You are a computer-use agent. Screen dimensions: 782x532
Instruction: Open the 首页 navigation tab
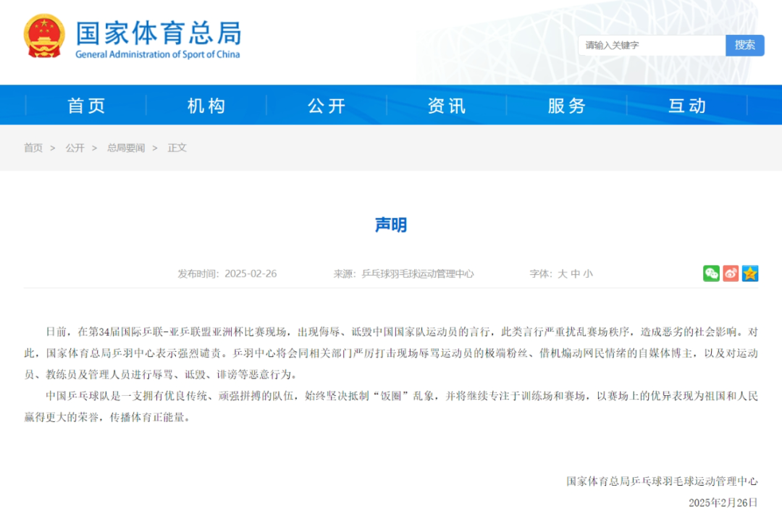(x=86, y=106)
